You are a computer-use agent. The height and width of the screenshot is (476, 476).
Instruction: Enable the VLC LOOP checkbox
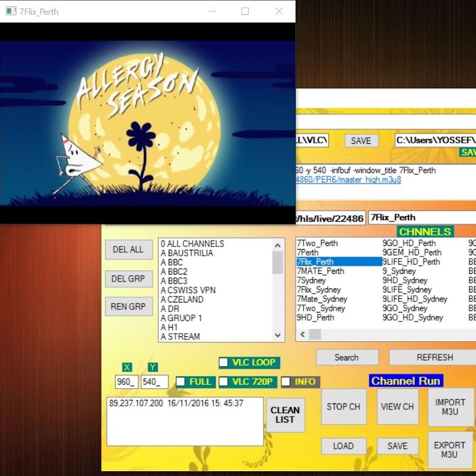(x=224, y=363)
